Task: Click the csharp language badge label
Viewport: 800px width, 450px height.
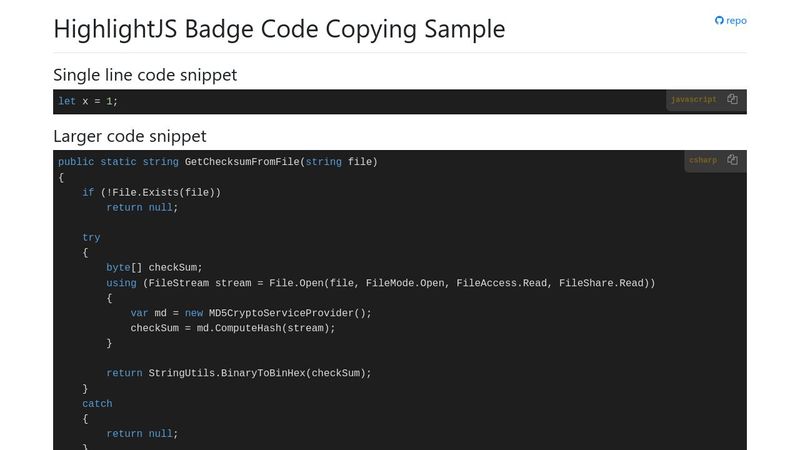Action: pyautogui.click(x=703, y=160)
